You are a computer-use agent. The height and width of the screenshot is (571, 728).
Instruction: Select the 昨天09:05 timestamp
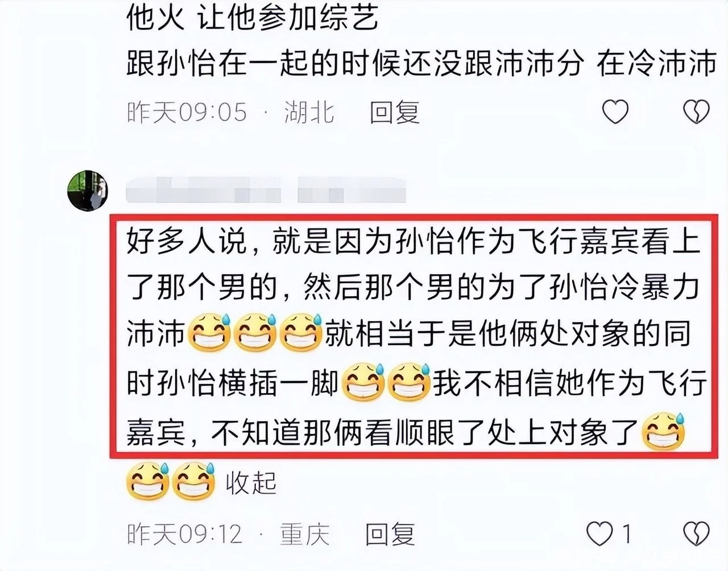[x=187, y=112]
